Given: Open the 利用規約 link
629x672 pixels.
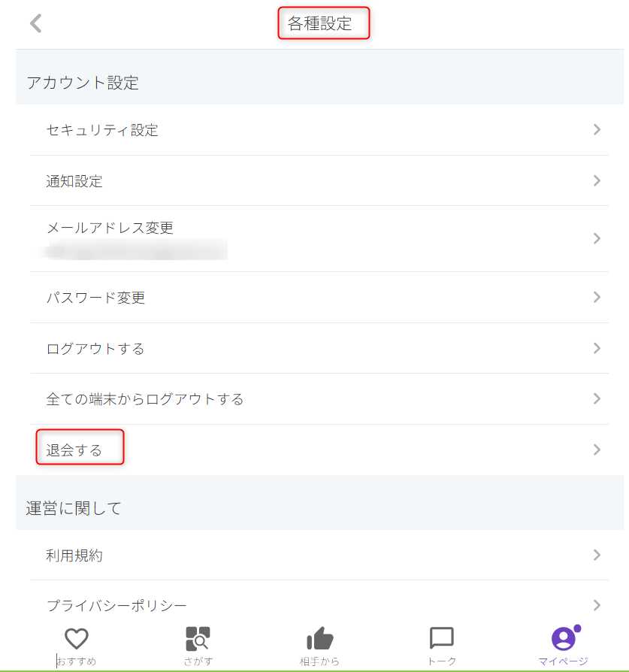Looking at the screenshot, I should (74, 555).
